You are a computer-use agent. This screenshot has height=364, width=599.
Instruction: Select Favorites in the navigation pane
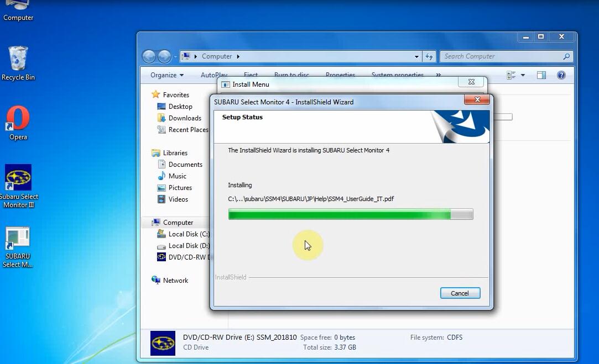click(x=176, y=94)
